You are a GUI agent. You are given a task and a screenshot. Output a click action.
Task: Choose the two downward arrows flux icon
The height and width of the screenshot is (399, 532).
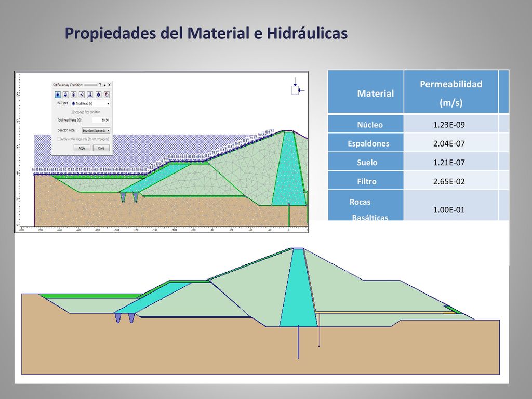[x=90, y=95]
